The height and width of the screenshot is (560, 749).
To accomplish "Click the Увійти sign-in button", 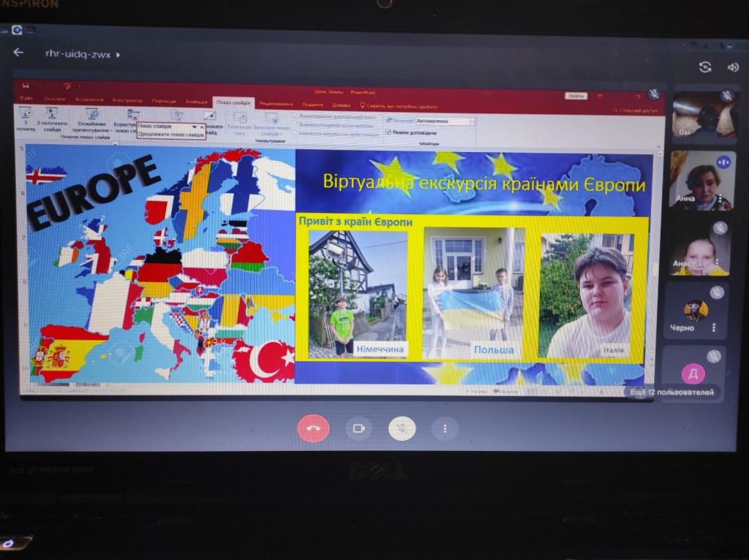I will point(576,96).
